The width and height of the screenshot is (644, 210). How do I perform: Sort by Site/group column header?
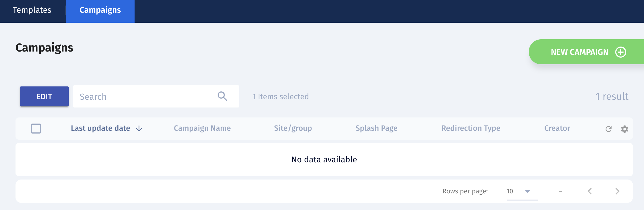tap(293, 128)
